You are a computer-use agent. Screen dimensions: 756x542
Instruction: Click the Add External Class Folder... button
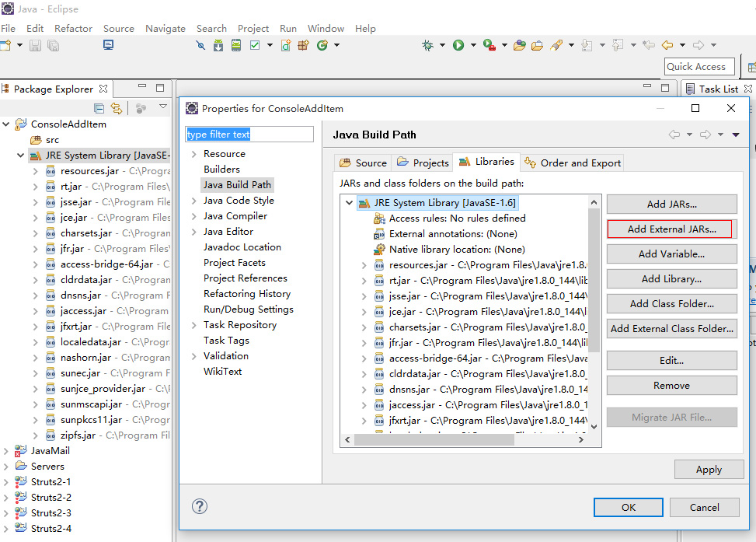[671, 329]
